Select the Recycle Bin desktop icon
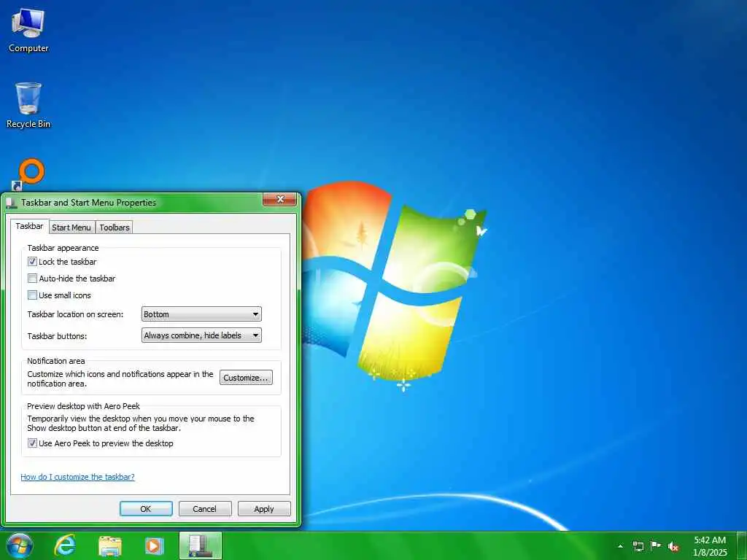747x560 pixels. coord(28,105)
